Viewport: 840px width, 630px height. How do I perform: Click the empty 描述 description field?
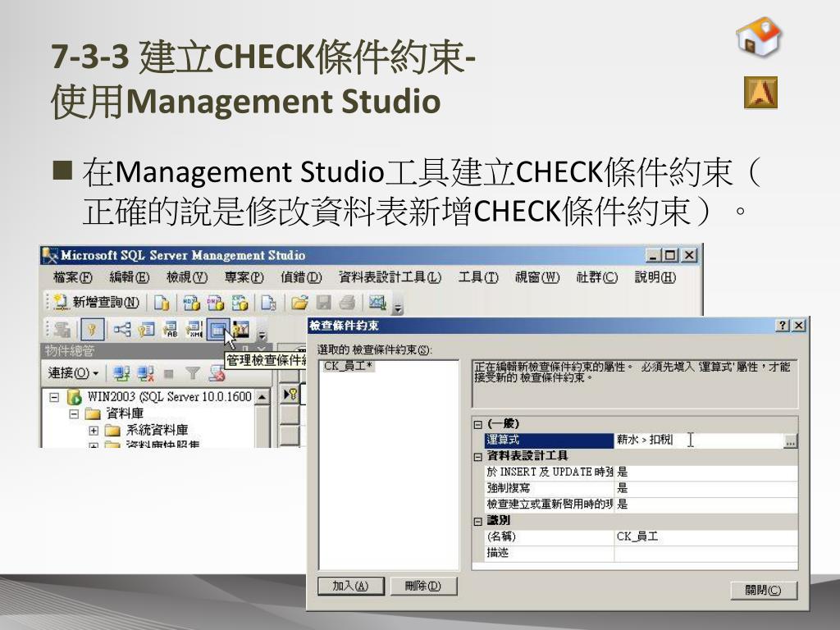[x=706, y=553]
